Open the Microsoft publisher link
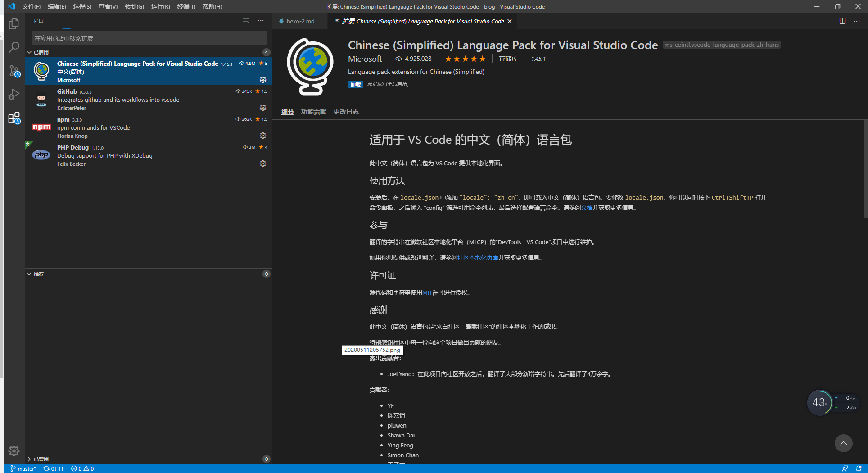The image size is (868, 473). [365, 59]
